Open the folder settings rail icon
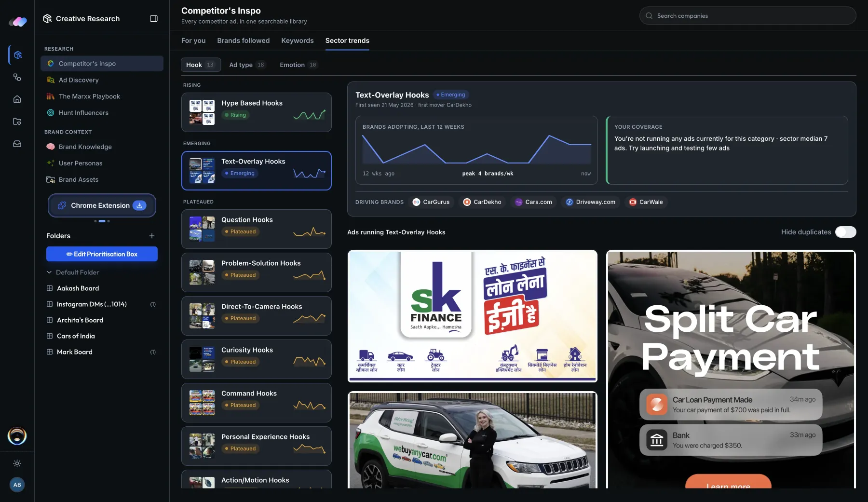 pos(17,122)
